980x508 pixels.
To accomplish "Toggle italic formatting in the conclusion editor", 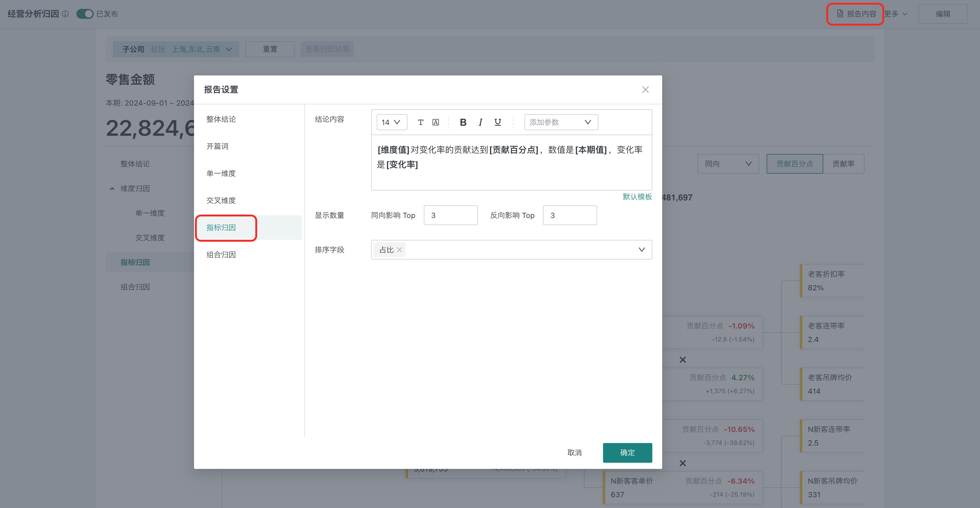I will 480,122.
